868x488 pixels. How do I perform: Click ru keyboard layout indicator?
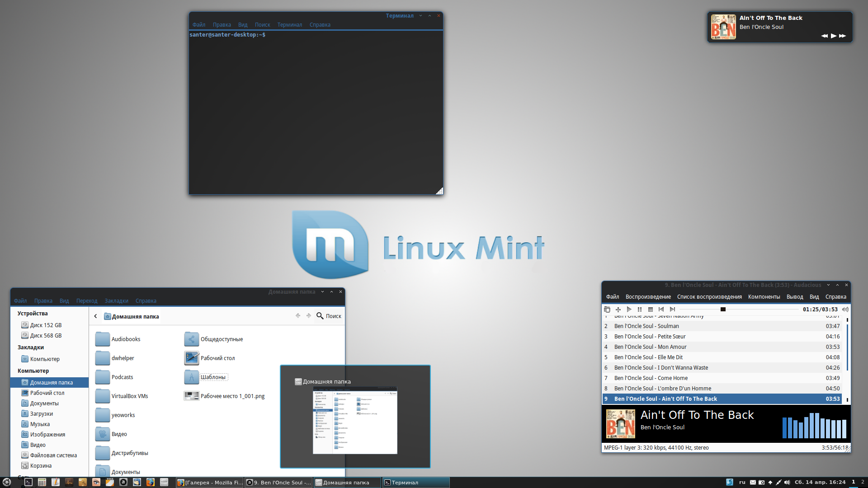pos(742,482)
